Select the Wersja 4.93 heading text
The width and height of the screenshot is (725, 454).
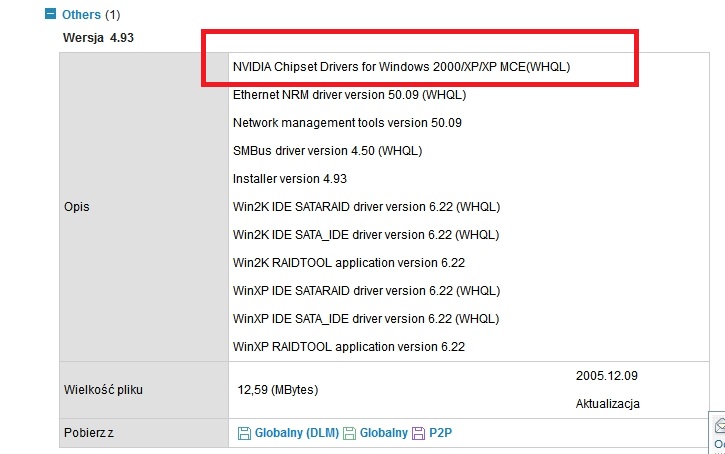click(98, 37)
